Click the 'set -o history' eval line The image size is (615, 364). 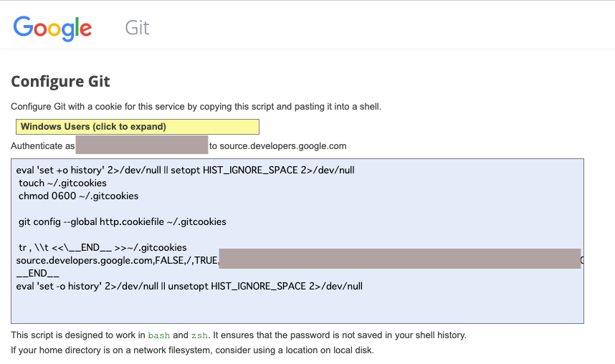click(x=189, y=286)
